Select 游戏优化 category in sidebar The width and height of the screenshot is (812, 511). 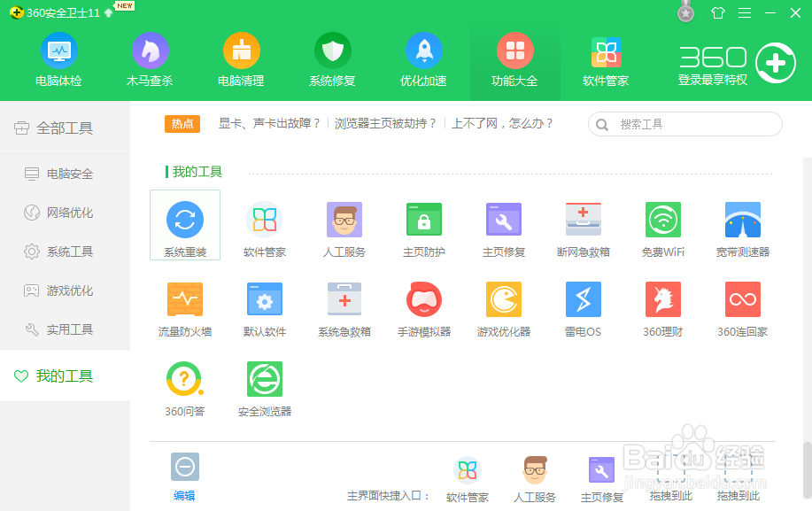pyautogui.click(x=65, y=290)
